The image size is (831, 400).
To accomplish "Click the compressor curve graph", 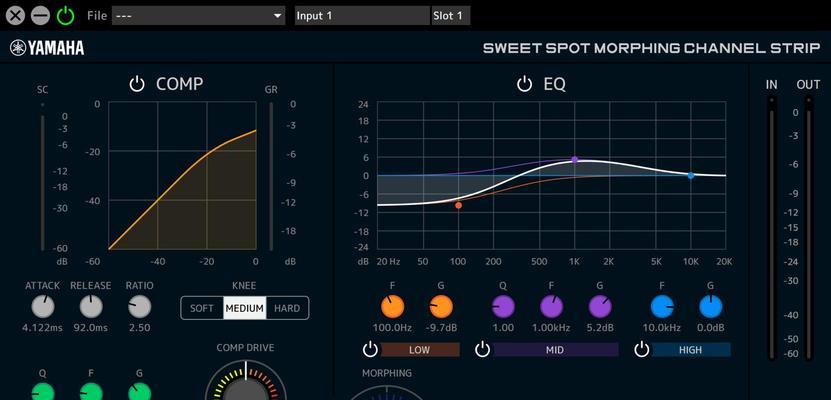I will coord(182,176).
